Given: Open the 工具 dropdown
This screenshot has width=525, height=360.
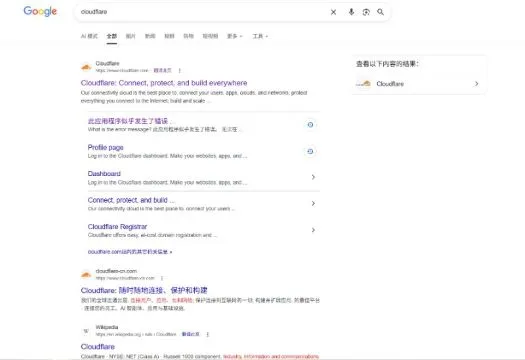Looking at the screenshot, I should (260, 36).
